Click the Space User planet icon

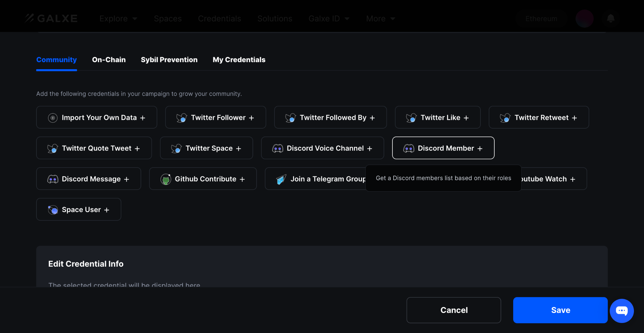(53, 209)
